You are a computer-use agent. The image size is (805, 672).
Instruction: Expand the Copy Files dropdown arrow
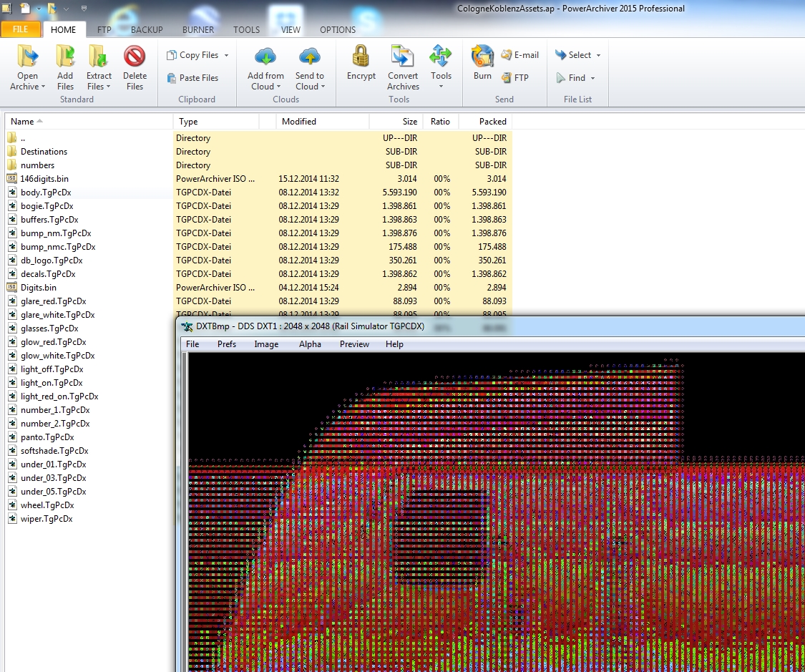226,55
